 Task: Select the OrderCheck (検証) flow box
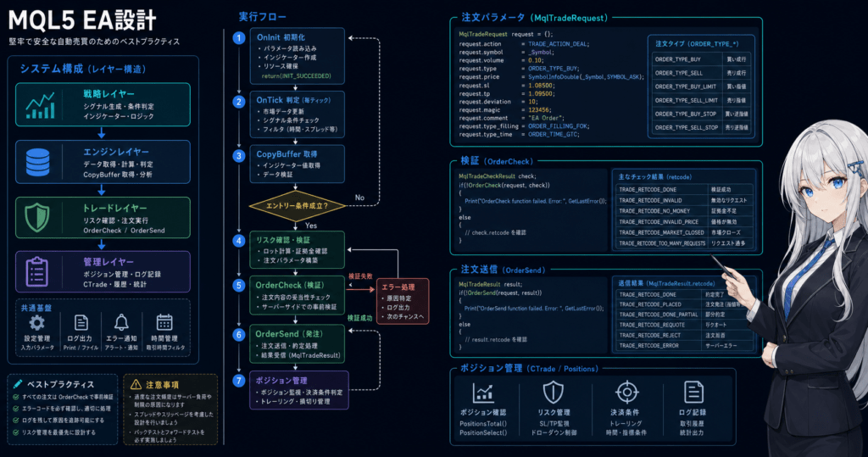(x=297, y=295)
